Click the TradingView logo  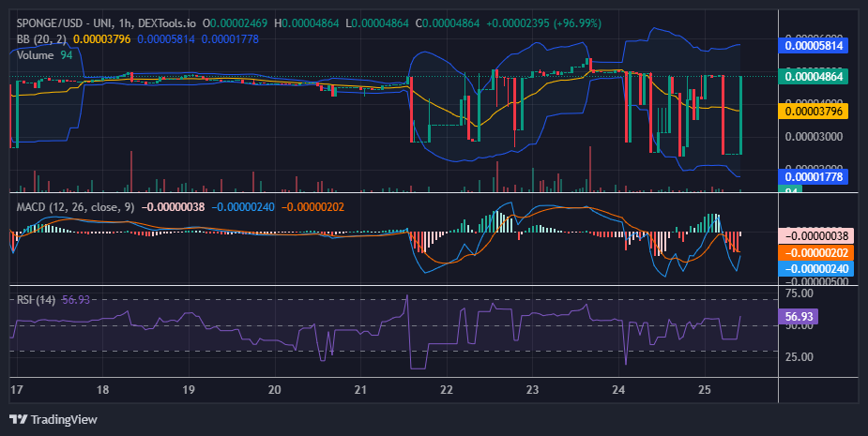coord(53,419)
